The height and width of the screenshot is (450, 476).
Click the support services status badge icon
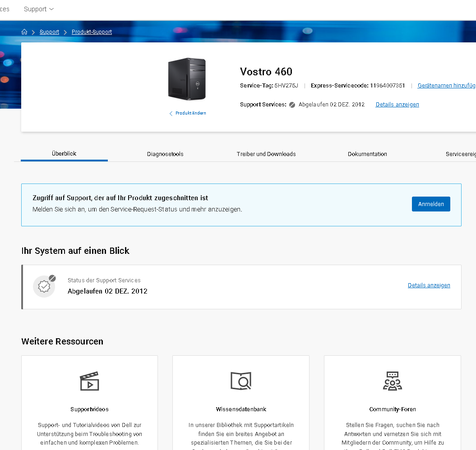(x=44, y=286)
